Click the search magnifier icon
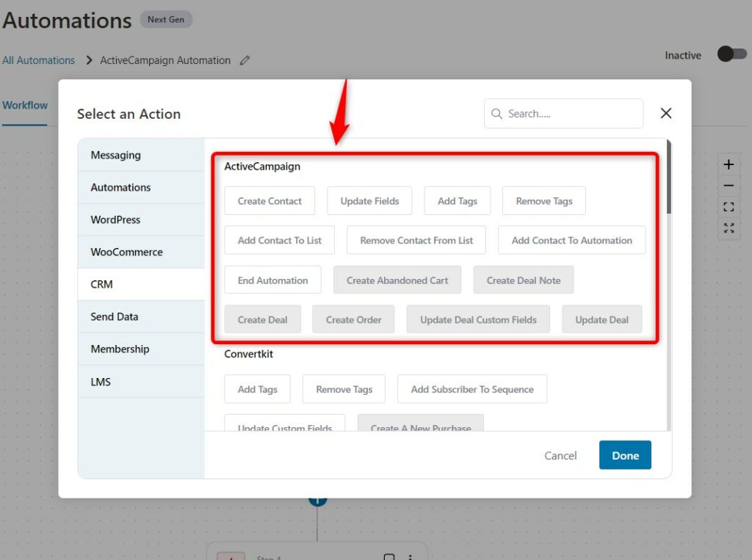This screenshot has width=752, height=560. coord(496,114)
